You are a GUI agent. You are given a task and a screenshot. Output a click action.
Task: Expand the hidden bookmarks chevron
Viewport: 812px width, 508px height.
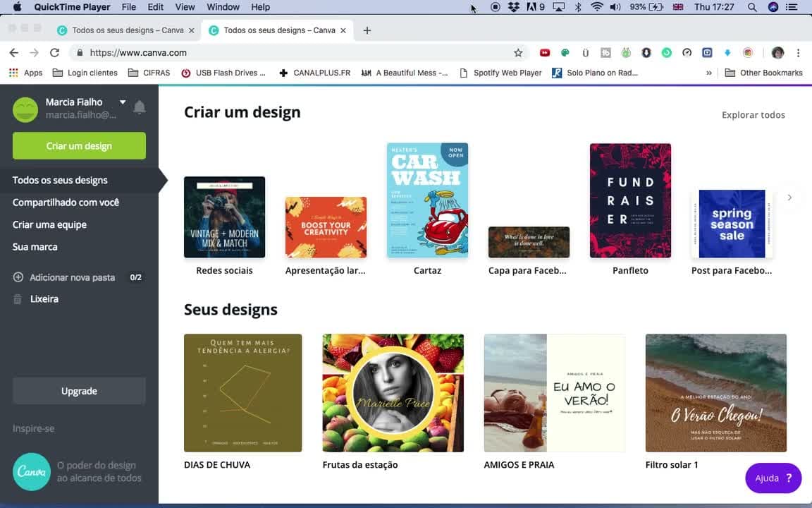point(709,73)
